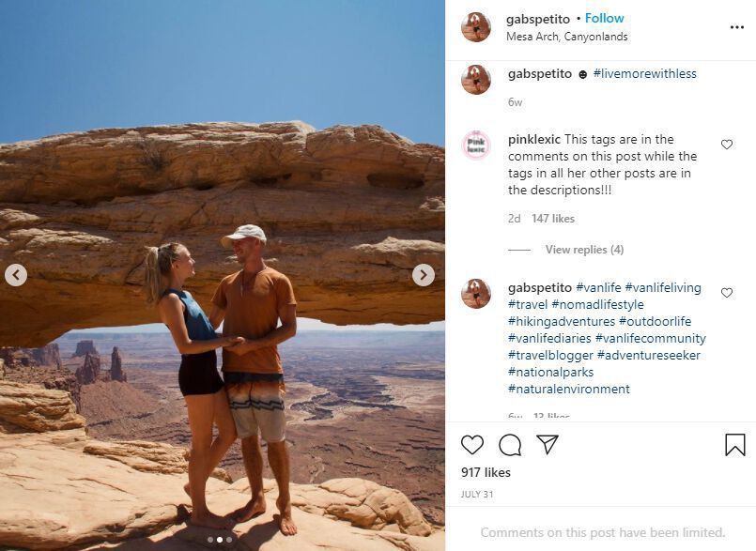The height and width of the screenshot is (551, 756).
Task: Expand View replies (4)
Action: (x=584, y=250)
